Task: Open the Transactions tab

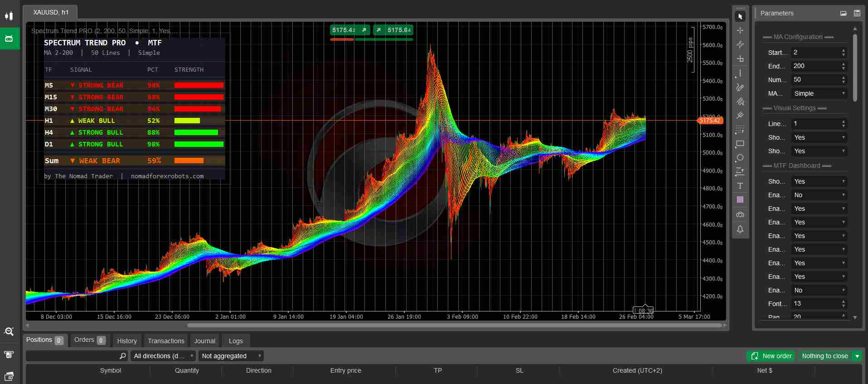Action: (166, 341)
